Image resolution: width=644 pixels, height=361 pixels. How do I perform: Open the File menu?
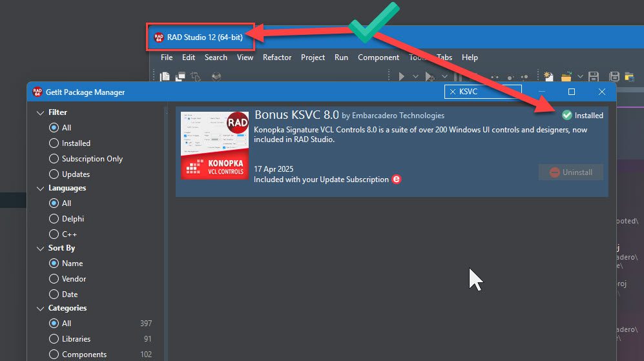coord(167,57)
